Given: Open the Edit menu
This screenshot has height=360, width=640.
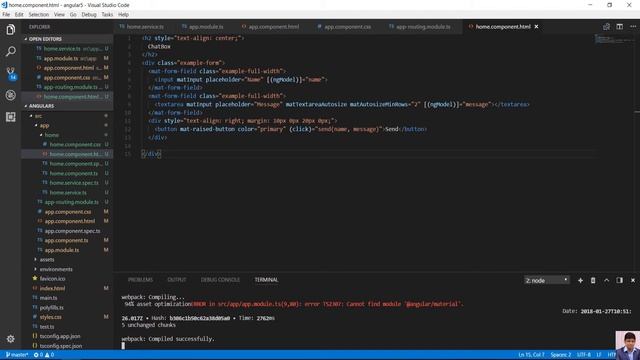Looking at the screenshot, I should 19,14.
